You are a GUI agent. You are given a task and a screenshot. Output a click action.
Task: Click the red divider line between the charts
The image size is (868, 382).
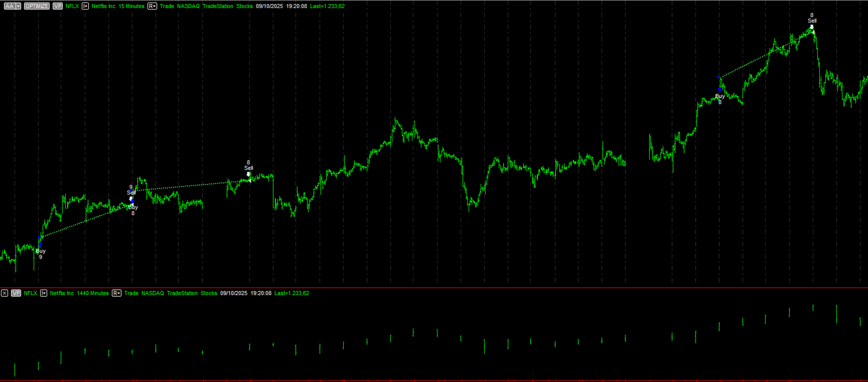434,288
